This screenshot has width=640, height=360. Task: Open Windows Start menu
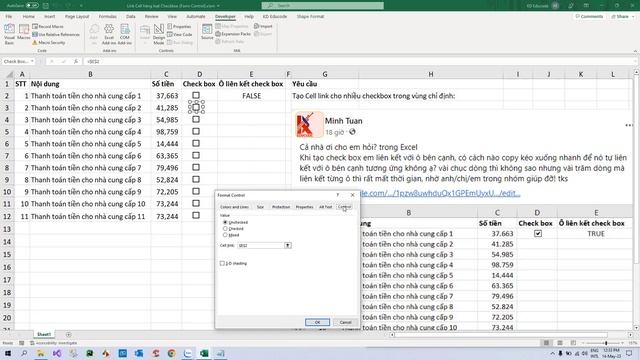(8, 353)
